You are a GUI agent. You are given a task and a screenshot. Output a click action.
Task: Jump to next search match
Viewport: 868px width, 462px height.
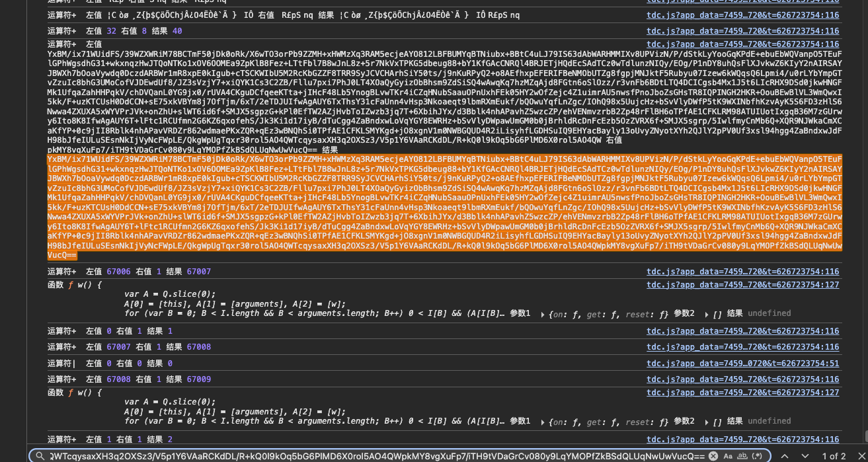coord(805,456)
